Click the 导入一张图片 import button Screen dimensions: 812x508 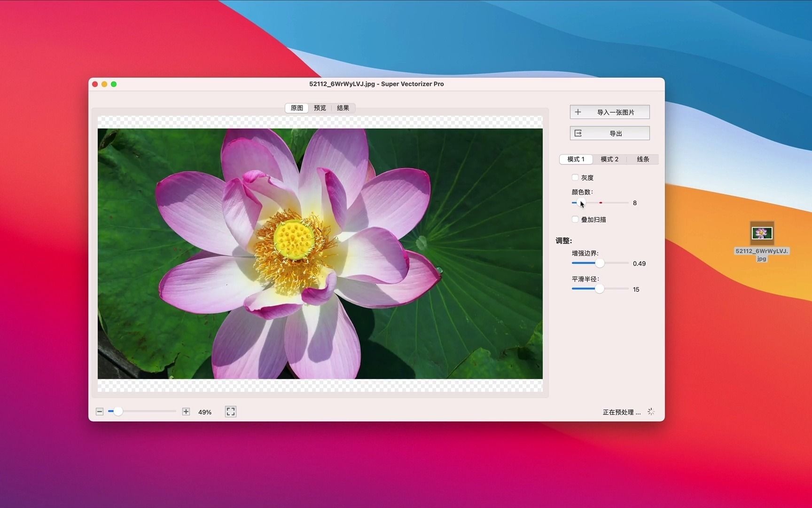[x=609, y=112]
